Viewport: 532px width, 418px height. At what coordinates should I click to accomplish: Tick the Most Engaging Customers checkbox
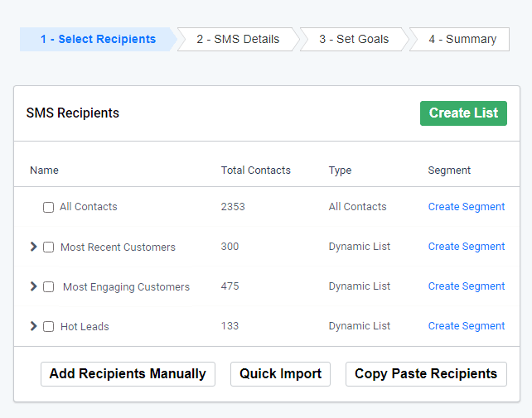point(49,286)
